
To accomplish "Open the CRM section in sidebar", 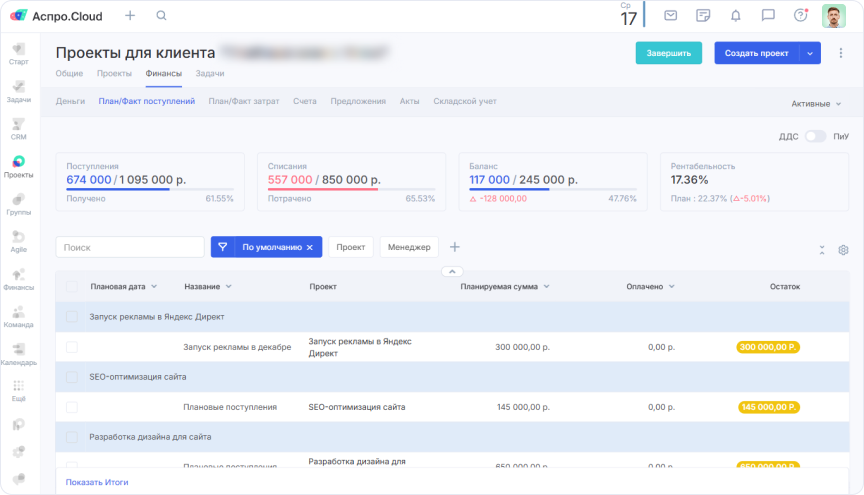I will [18, 128].
